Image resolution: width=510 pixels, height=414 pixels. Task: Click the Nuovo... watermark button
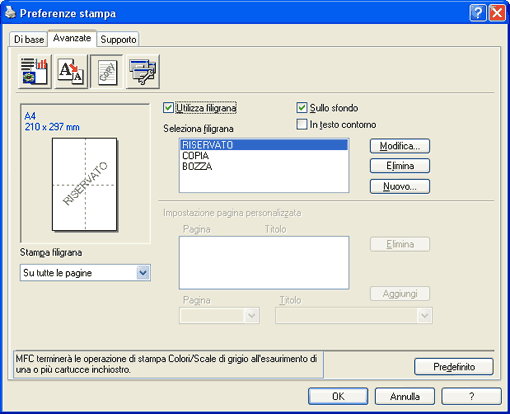[x=400, y=186]
